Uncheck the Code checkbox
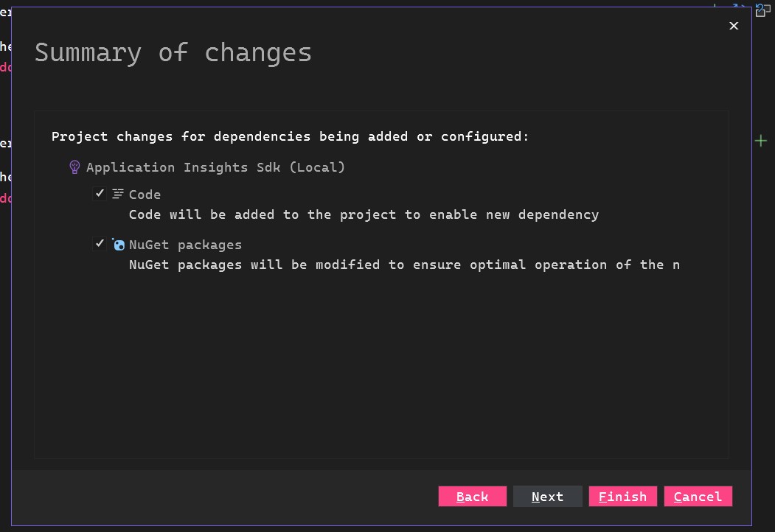This screenshot has width=775, height=532. coord(100,194)
